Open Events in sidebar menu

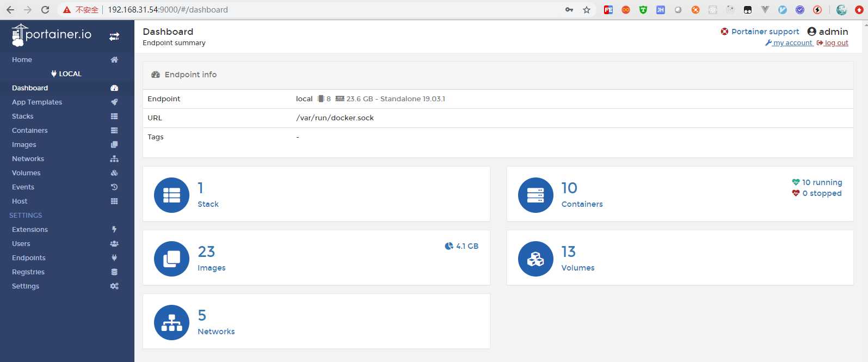coord(67,187)
